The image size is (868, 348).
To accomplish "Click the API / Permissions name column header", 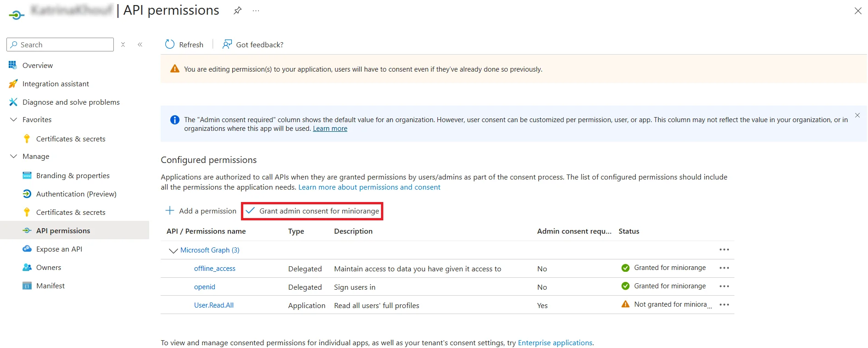I will [206, 231].
